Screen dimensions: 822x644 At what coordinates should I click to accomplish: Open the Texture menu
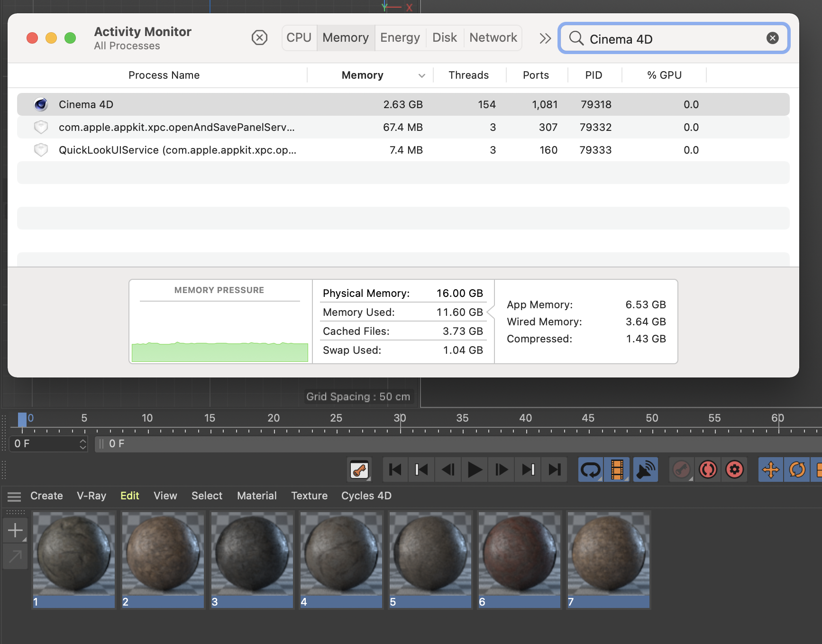pyautogui.click(x=310, y=496)
